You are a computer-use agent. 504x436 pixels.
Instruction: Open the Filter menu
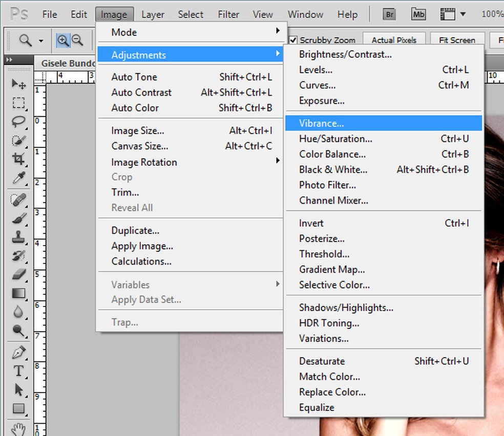click(x=228, y=14)
